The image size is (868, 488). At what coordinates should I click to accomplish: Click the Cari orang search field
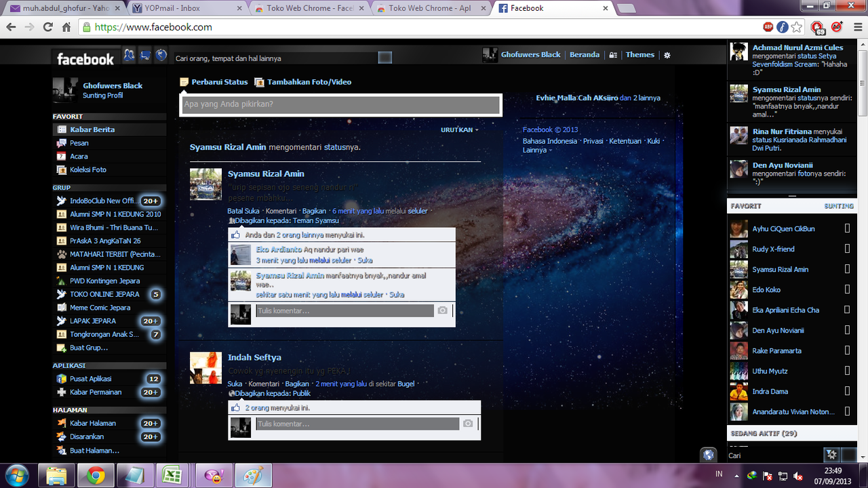[275, 58]
